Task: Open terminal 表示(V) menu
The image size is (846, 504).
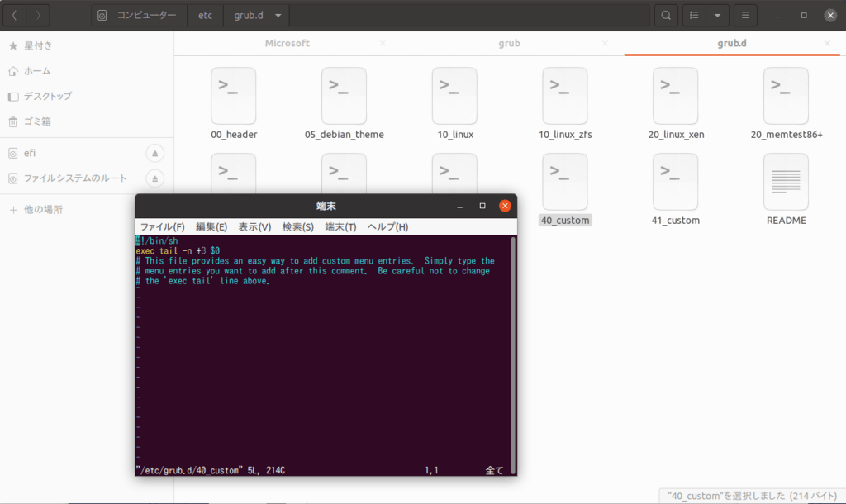Action: click(x=254, y=226)
